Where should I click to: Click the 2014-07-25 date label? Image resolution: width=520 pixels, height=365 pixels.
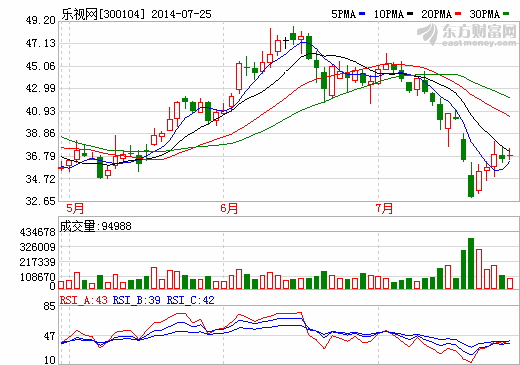(181, 14)
